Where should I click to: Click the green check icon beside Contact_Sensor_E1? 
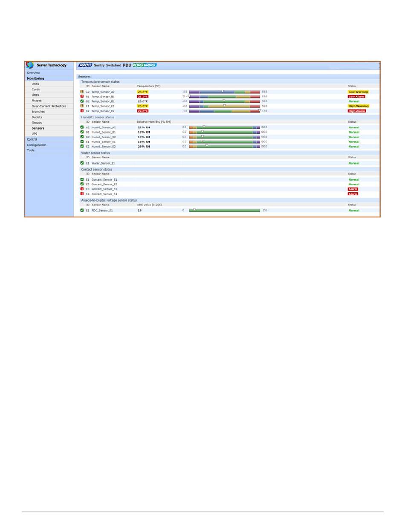(82, 179)
